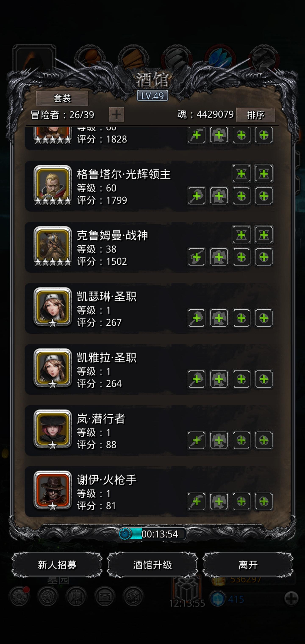Select the 克鲁姆曼·战神 portrait
This screenshot has height=644, width=305.
point(53,246)
